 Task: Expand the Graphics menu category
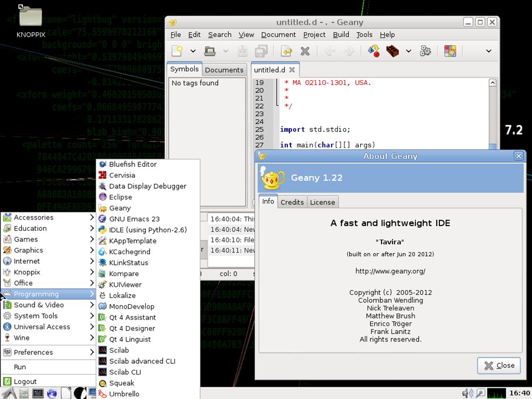[x=48, y=250]
